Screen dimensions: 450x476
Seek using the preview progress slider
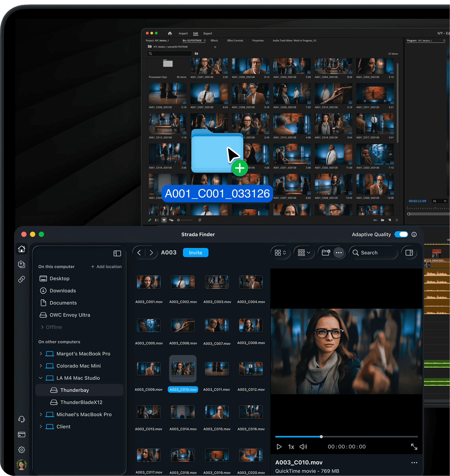pyautogui.click(x=346, y=437)
